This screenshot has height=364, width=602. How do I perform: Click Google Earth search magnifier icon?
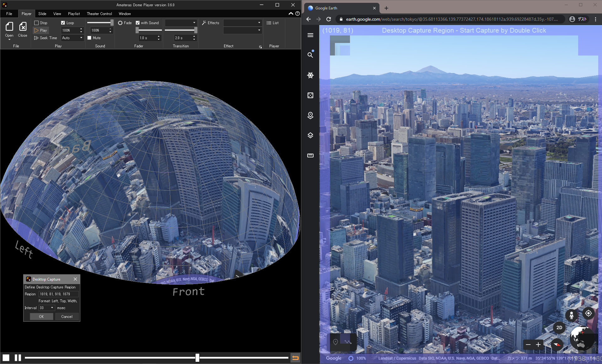310,55
